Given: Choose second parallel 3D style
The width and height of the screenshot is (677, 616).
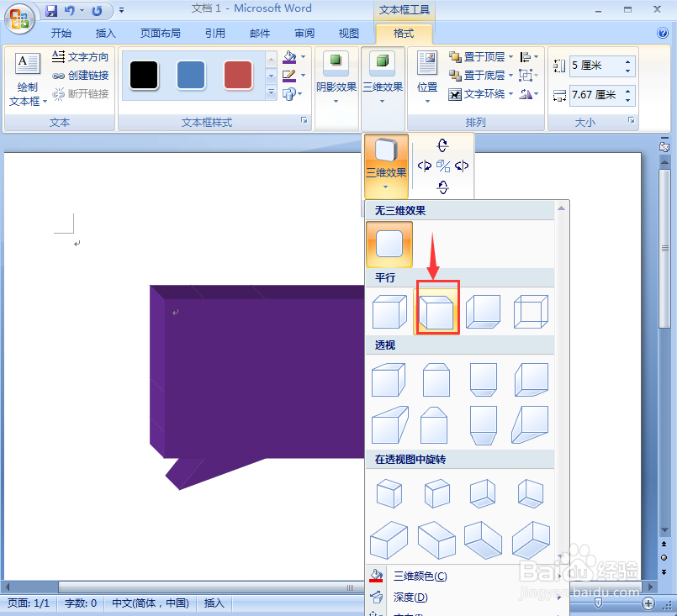Looking at the screenshot, I should tap(436, 311).
